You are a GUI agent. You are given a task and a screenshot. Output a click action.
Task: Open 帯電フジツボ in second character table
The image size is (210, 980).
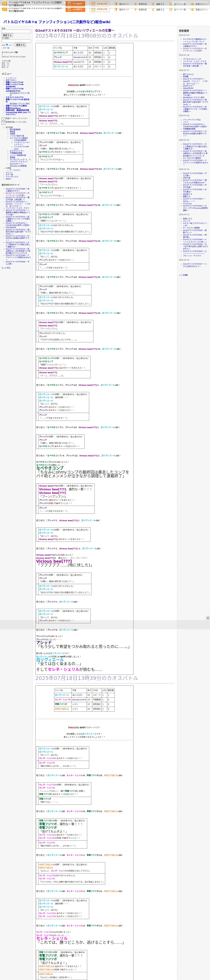point(61,704)
